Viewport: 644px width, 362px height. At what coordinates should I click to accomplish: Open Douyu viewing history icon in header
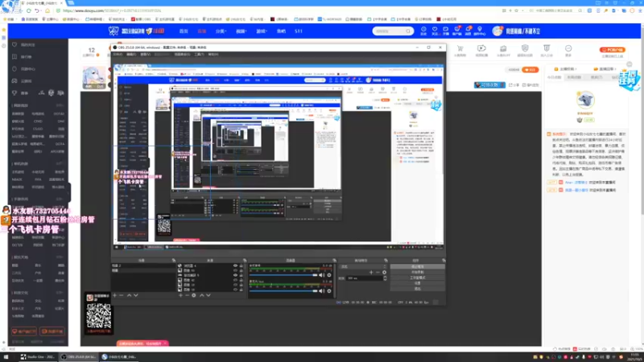coord(423,31)
